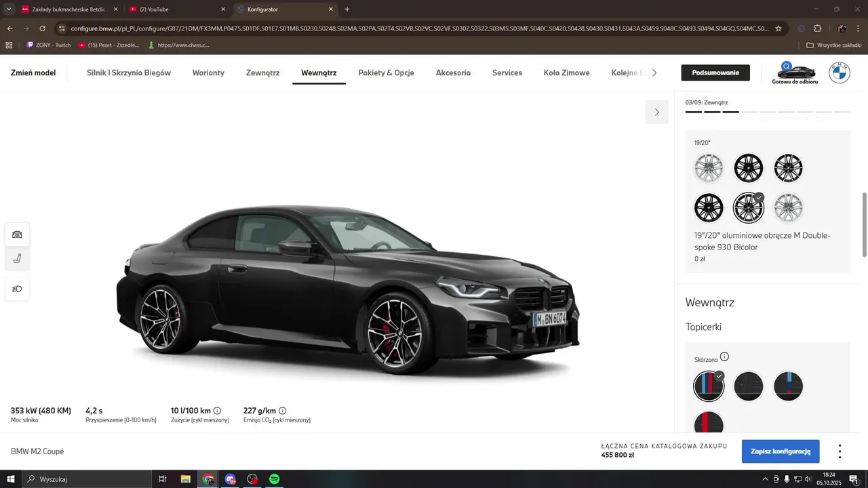Select third wheel in top row
The height and width of the screenshot is (488, 868).
point(788,168)
